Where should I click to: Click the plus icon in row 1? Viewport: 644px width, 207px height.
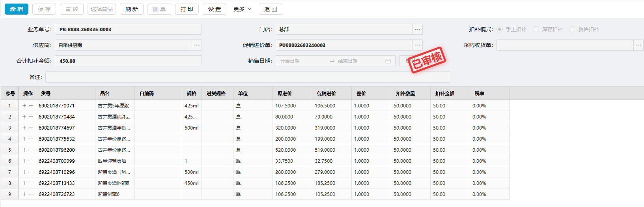point(24,106)
